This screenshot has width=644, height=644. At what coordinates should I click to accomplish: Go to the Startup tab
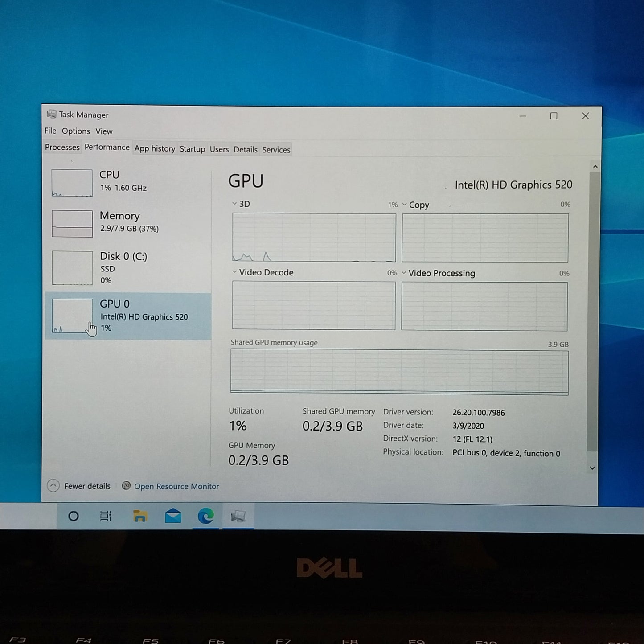[192, 149]
